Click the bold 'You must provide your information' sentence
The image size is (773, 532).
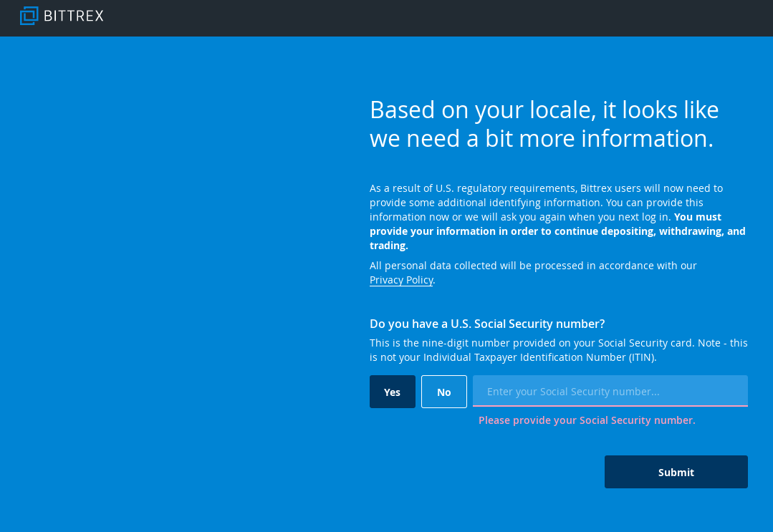point(557,231)
